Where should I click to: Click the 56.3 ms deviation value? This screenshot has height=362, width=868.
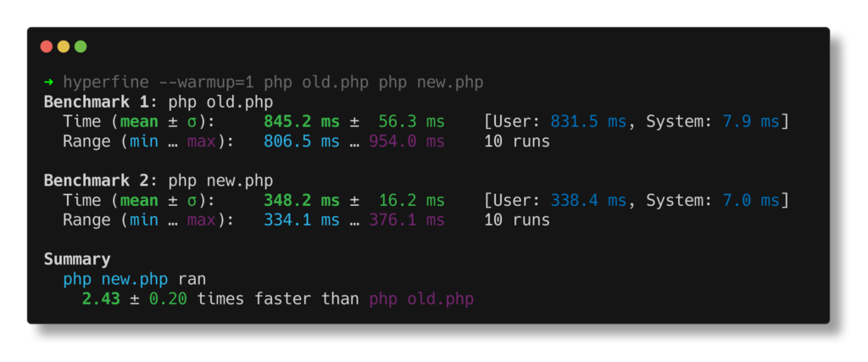[x=412, y=122]
